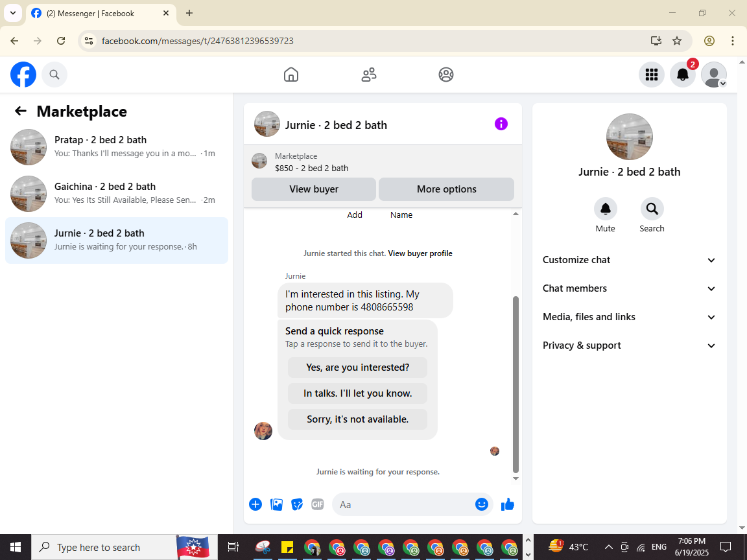
Task: Click the purple conversation information icon
Action: click(x=501, y=124)
